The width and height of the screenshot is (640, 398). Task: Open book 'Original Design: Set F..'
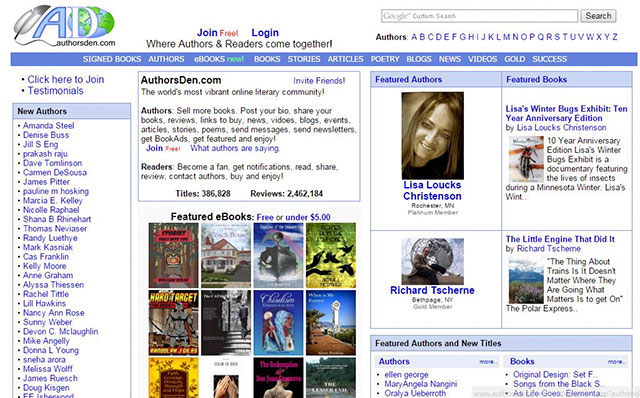point(556,375)
